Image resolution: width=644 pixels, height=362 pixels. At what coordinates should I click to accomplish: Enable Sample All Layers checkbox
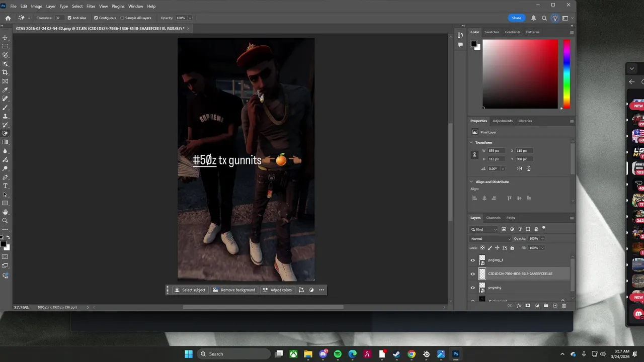click(x=122, y=18)
